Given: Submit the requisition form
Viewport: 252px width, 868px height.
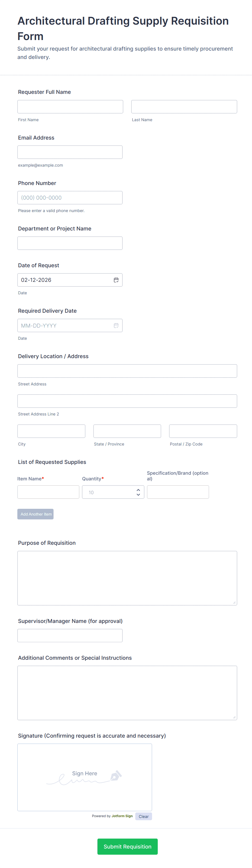Looking at the screenshot, I should (127, 846).
